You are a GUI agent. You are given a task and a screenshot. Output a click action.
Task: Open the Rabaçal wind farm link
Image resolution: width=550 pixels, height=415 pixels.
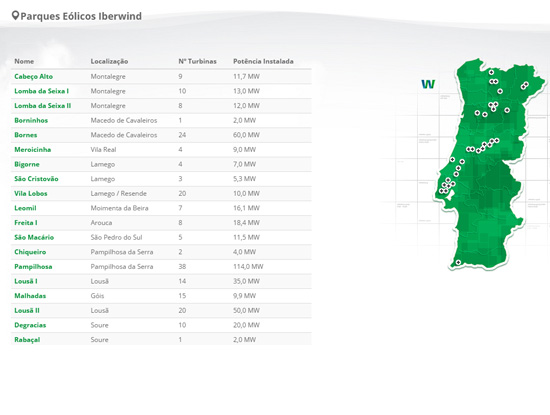click(27, 340)
